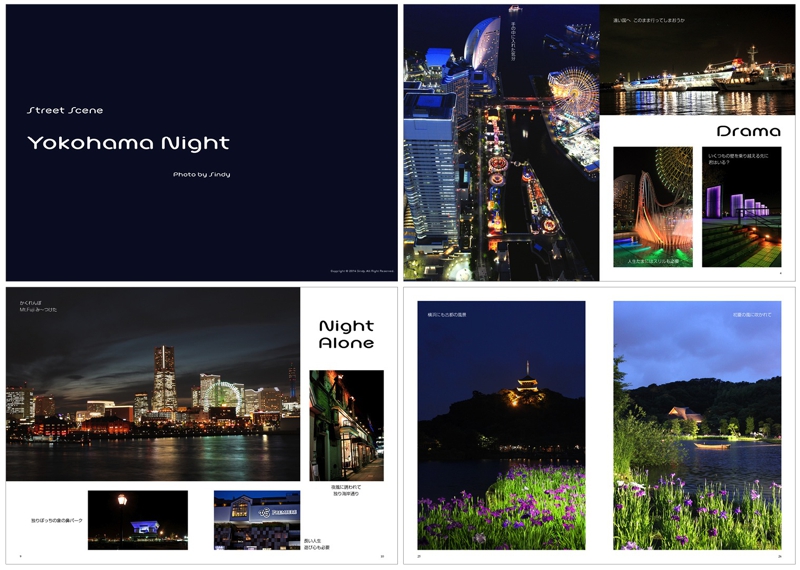Click the copyright notice on the cover page
The height and width of the screenshot is (570, 800).
point(362,271)
